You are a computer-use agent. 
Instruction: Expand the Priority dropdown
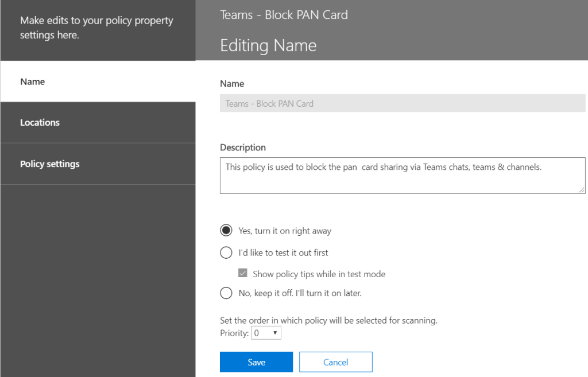click(x=266, y=333)
